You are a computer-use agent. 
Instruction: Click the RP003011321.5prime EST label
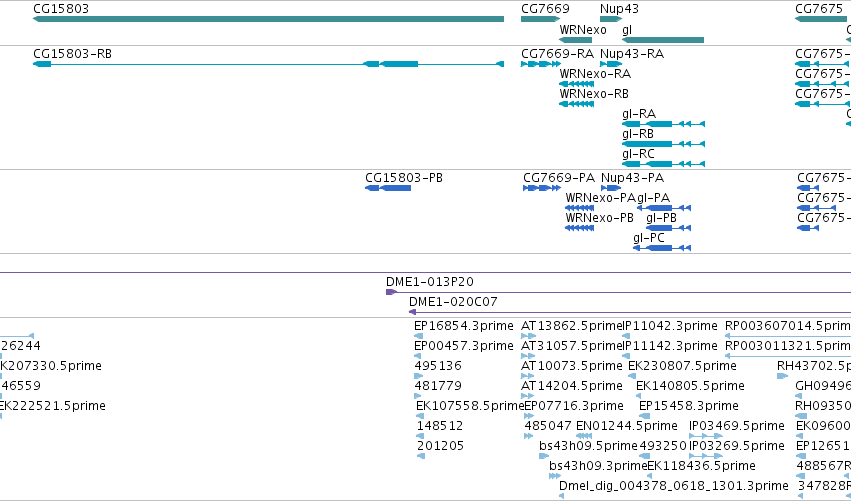click(x=788, y=346)
